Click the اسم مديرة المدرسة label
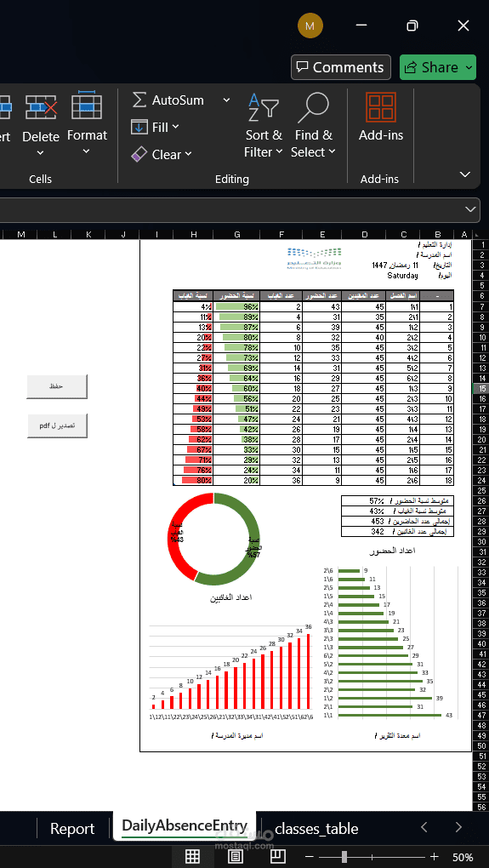The height and width of the screenshot is (868, 489). (237, 736)
